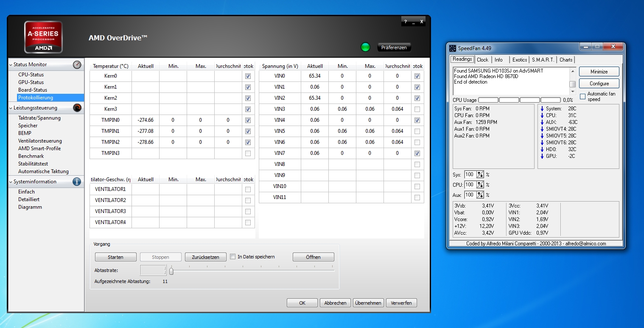644x328 pixels.
Task: Click the Abtastrate spinner arrows
Action: point(165,270)
